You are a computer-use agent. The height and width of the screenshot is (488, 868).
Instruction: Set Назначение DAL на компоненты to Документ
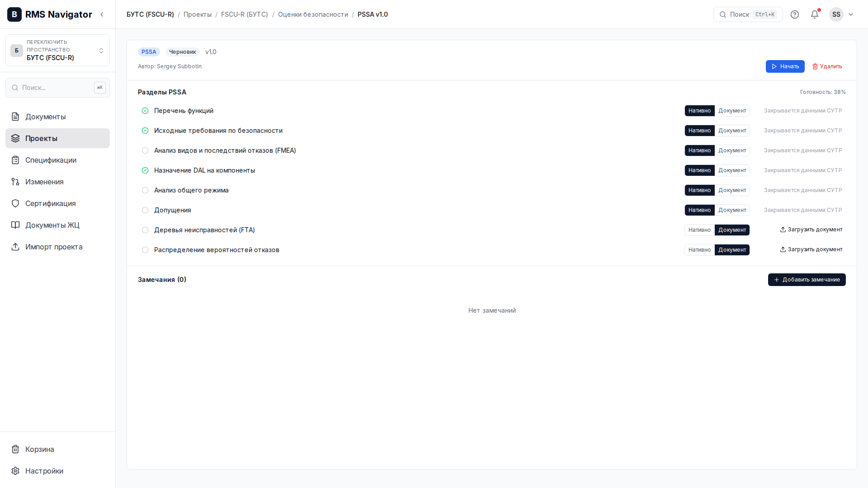coord(732,170)
